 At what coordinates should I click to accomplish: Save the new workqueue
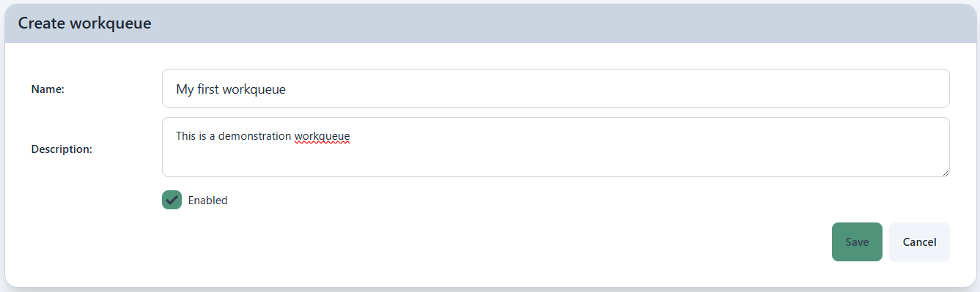point(857,242)
